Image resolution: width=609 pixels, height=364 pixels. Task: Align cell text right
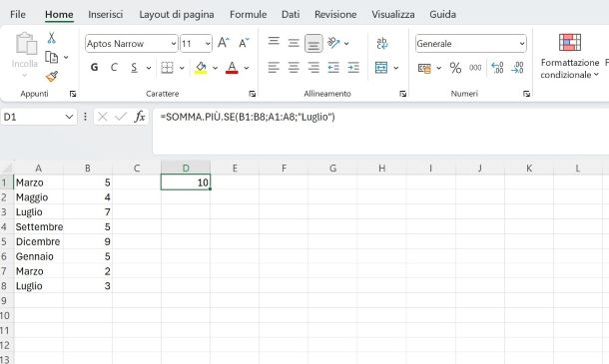click(x=313, y=68)
